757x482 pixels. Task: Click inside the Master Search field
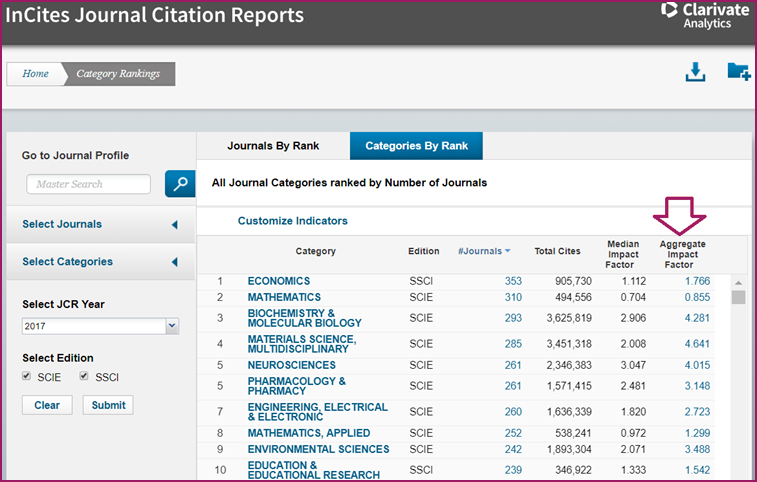[88, 184]
